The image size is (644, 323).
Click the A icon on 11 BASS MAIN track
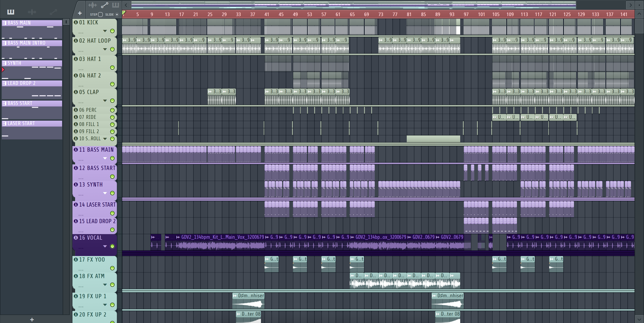(76, 150)
